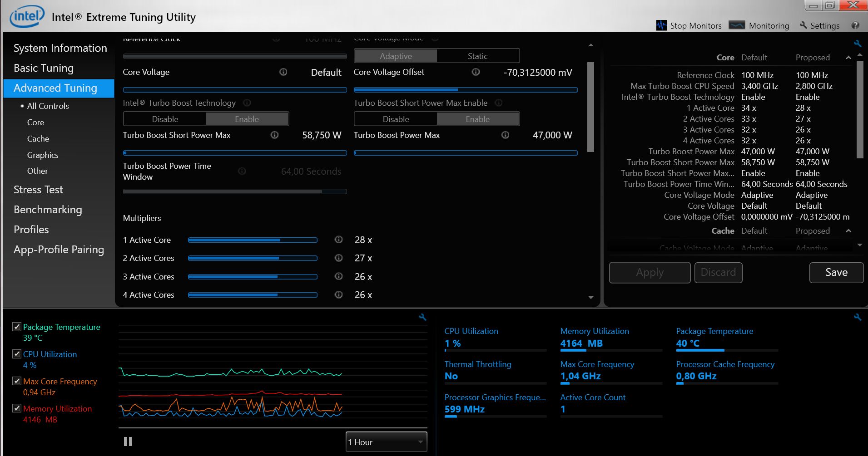Open App-Profile Pairing
Screen dimensions: 868x456
59,250
